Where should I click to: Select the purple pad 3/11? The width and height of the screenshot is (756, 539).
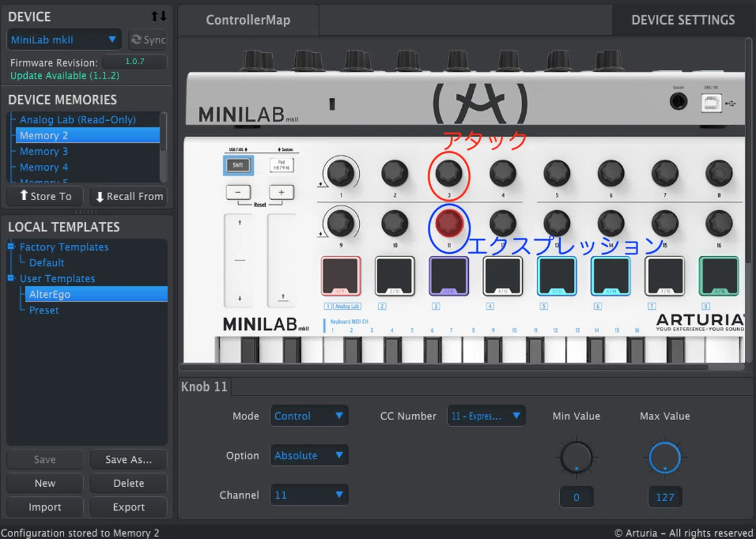click(x=449, y=276)
